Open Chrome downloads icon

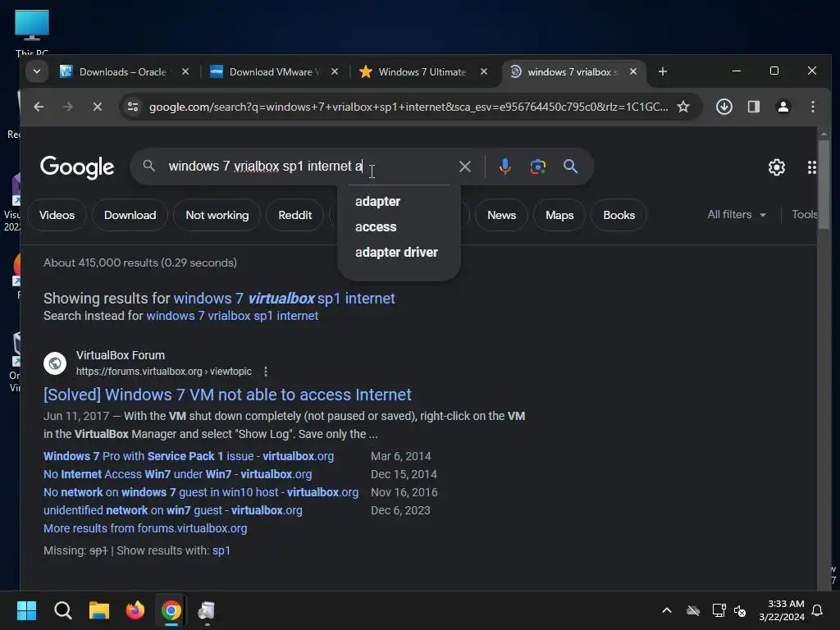(x=724, y=107)
